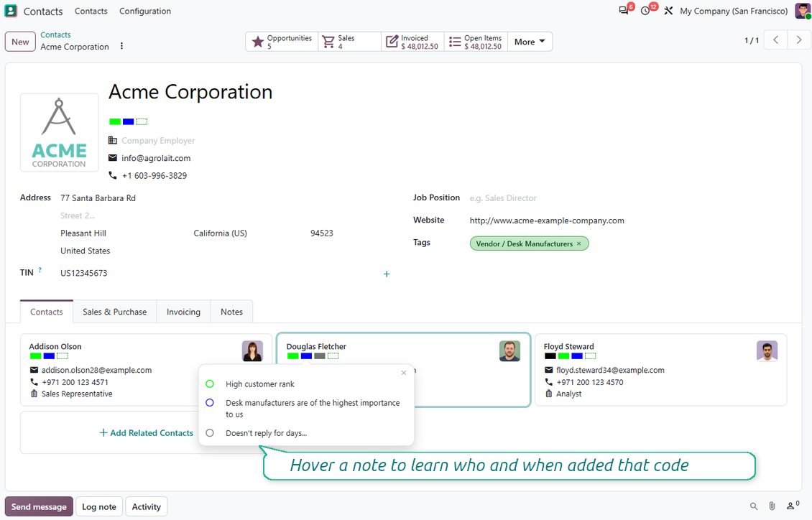
Task: Select the High customer rank green option
Action: coord(210,384)
